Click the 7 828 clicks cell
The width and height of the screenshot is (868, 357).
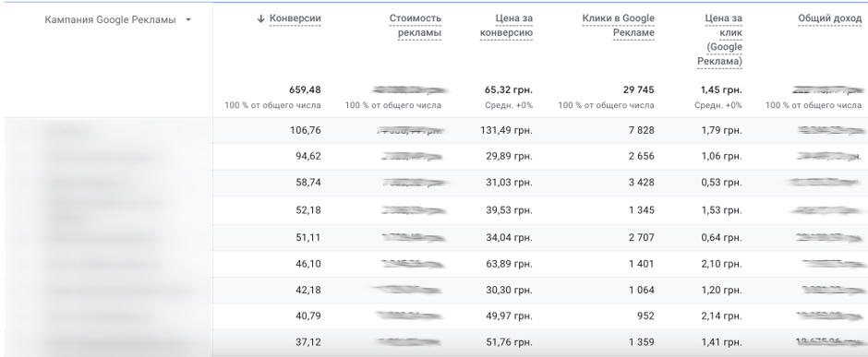tap(641, 130)
